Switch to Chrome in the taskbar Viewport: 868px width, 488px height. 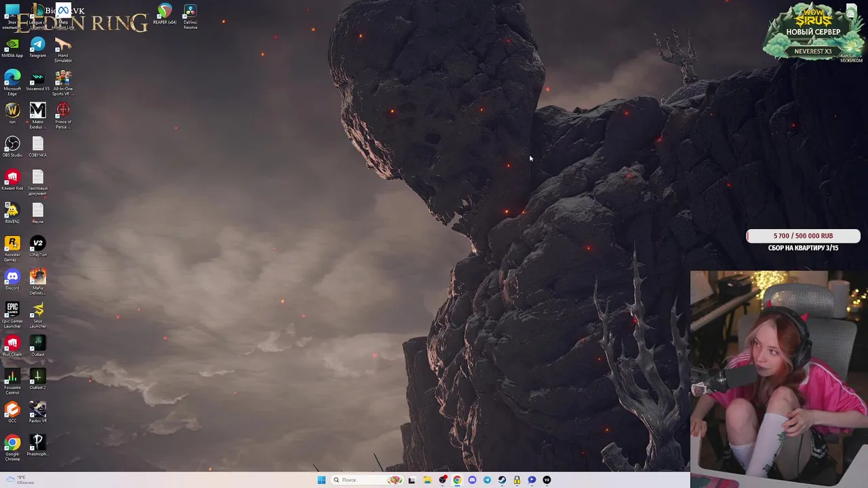pyautogui.click(x=457, y=480)
